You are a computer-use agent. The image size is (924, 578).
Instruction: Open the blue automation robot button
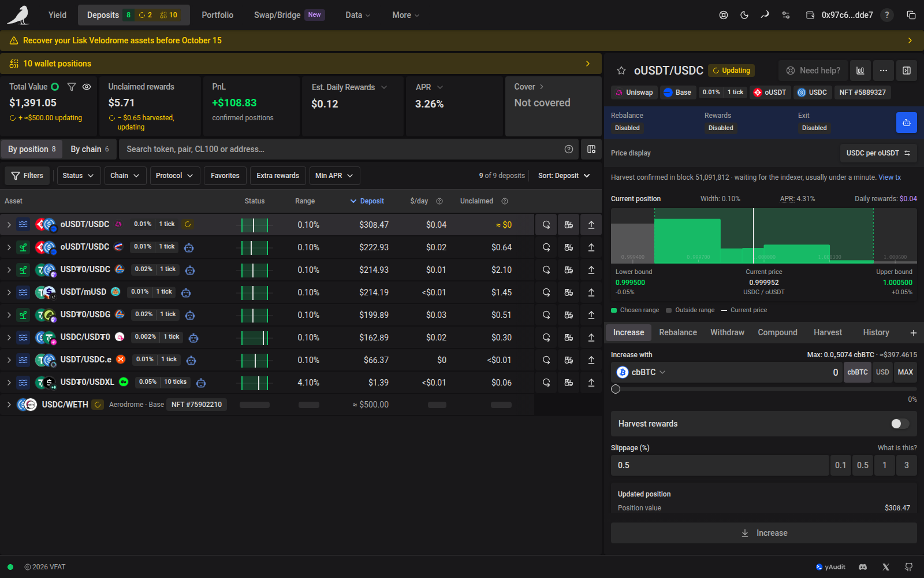[907, 123]
